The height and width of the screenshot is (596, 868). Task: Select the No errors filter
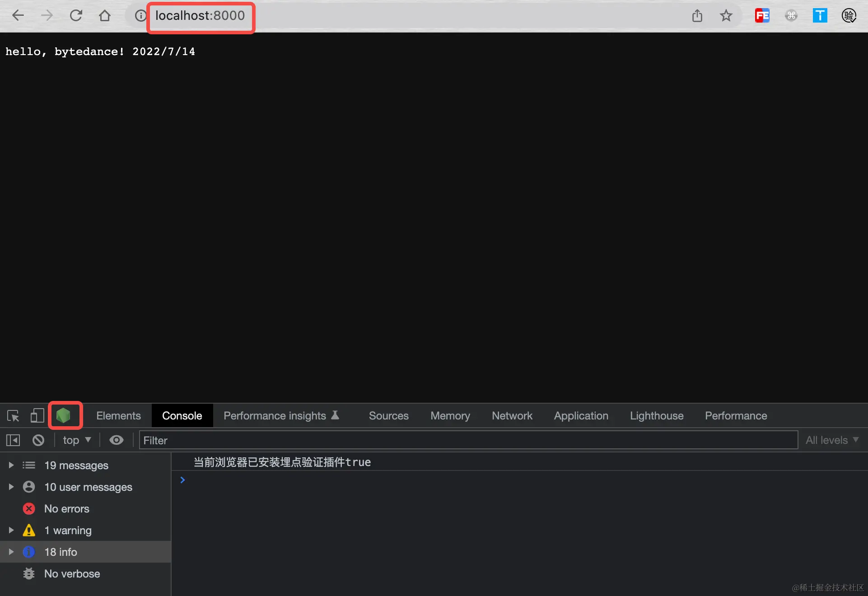tap(67, 509)
